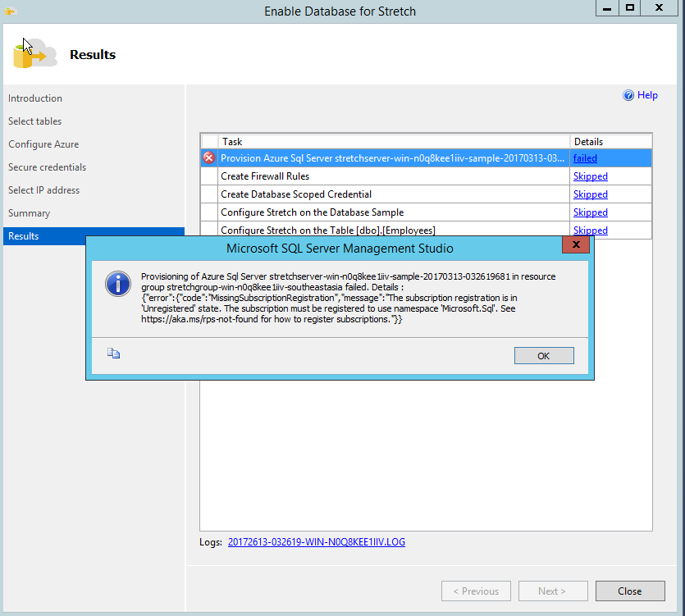Open Skipped link for Database Scoped Credential
Screen dimensions: 685x616
point(590,194)
